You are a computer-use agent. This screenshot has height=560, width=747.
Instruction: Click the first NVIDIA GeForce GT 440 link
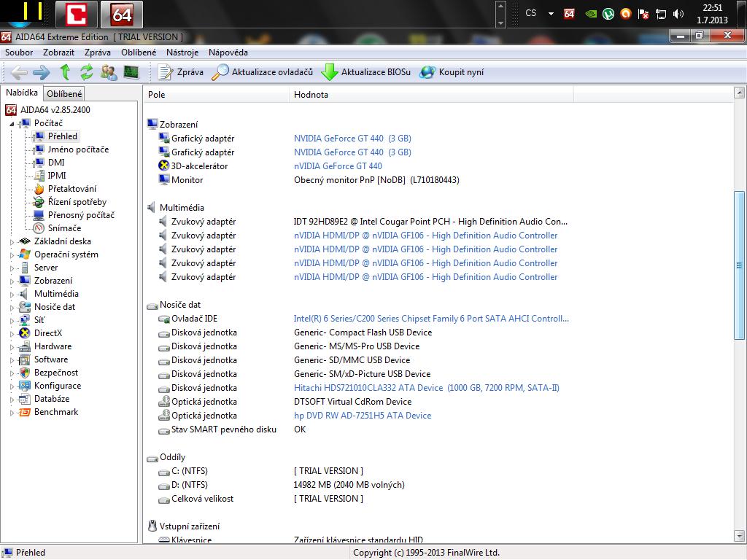[352, 139]
